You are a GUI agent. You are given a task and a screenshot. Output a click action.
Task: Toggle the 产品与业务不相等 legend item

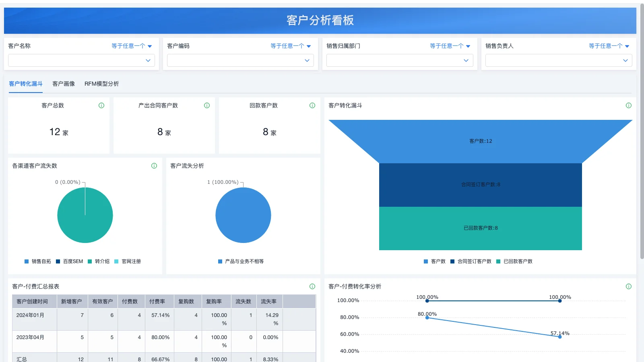[240, 261]
